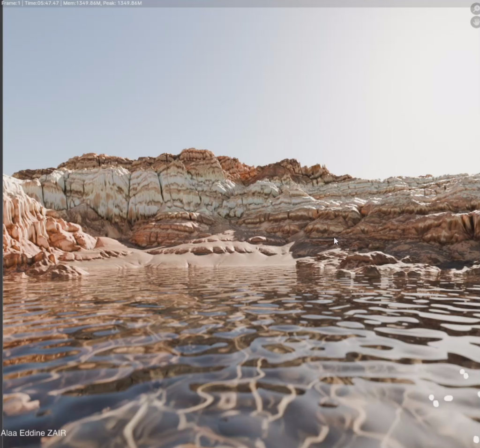Click the 'Peak: 1349.86M' readout
This screenshot has width=480, height=448.
coord(122,3)
